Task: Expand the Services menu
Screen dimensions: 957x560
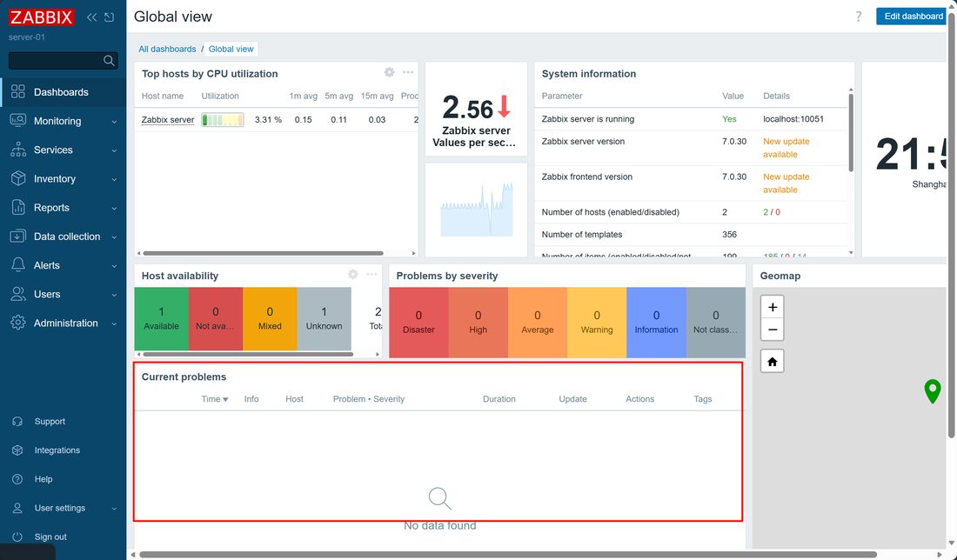Action: coord(64,150)
